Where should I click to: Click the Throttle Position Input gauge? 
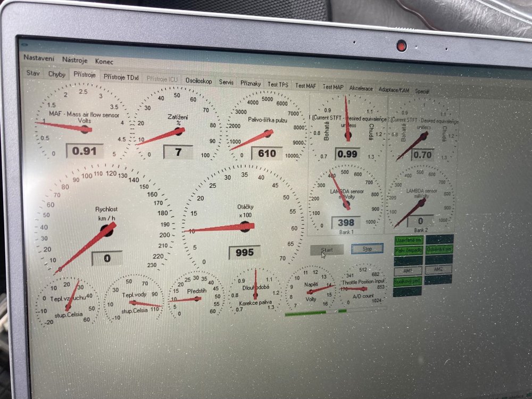(x=362, y=290)
